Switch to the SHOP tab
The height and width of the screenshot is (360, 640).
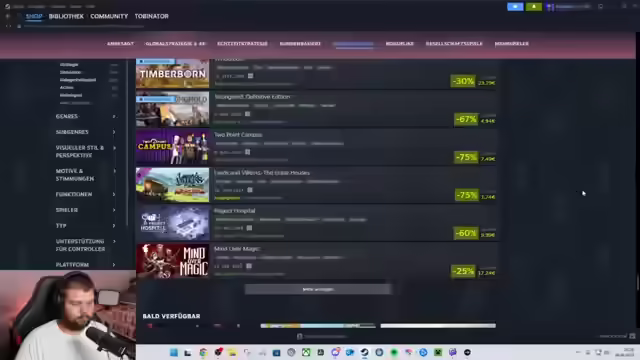(x=34, y=16)
